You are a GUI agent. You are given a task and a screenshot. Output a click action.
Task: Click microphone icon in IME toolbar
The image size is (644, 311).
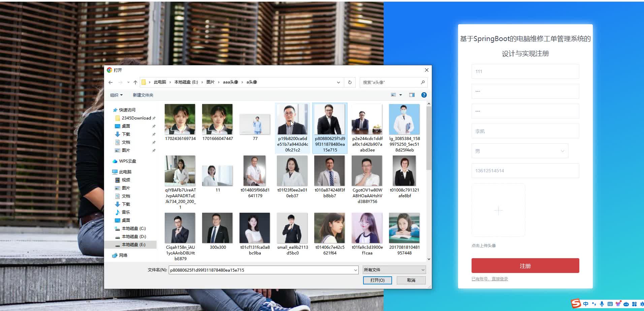tap(602, 304)
